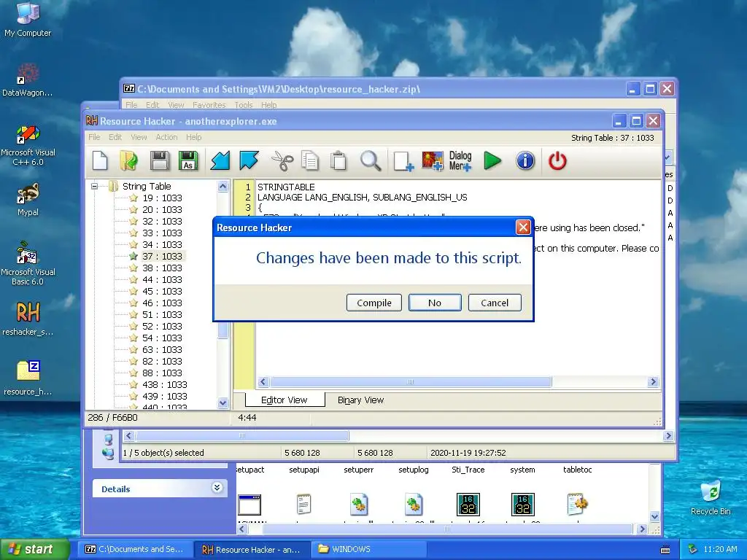Viewport: 747px width, 560px height.
Task: Select the Recycle Bin desktop icon
Action: click(x=711, y=497)
